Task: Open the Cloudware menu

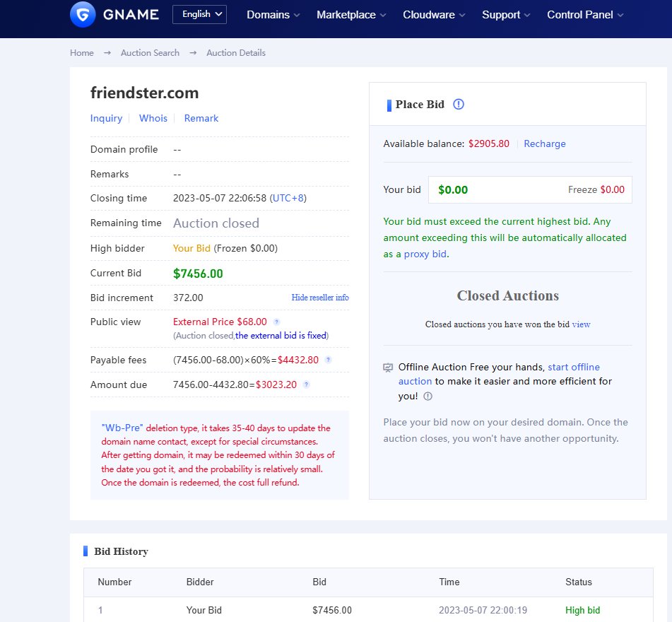Action: click(x=434, y=15)
